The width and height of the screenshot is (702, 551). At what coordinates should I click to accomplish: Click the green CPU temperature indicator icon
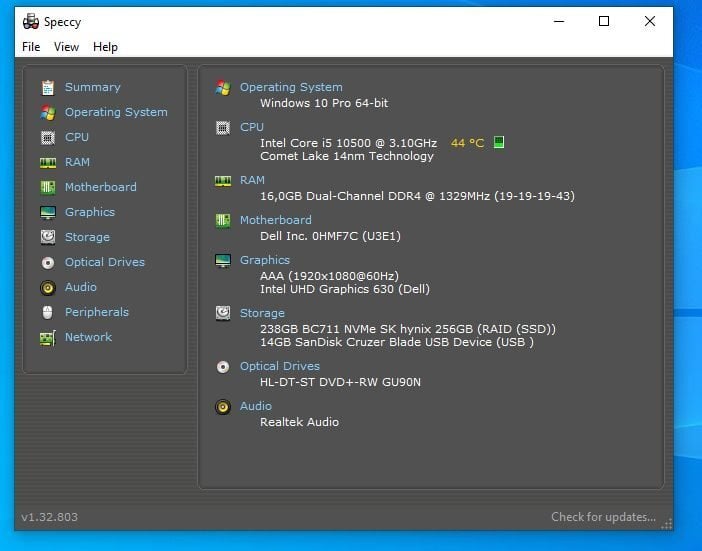(499, 142)
